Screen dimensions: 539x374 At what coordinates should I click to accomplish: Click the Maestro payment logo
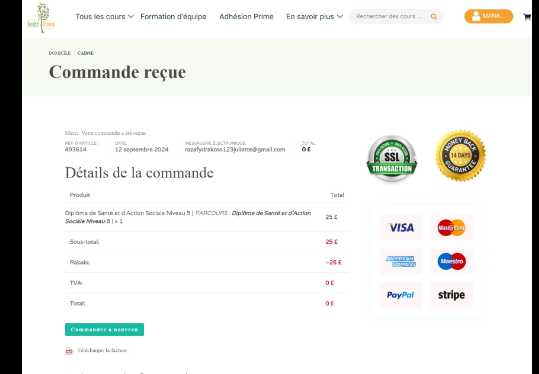point(451,261)
